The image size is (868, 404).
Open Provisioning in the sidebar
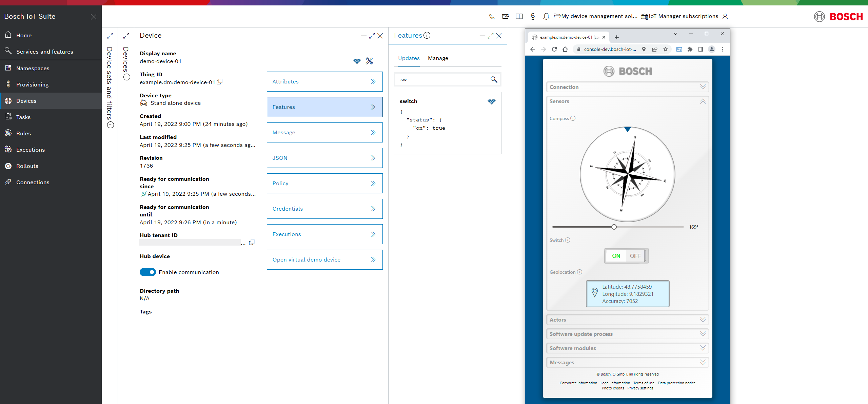(51, 84)
